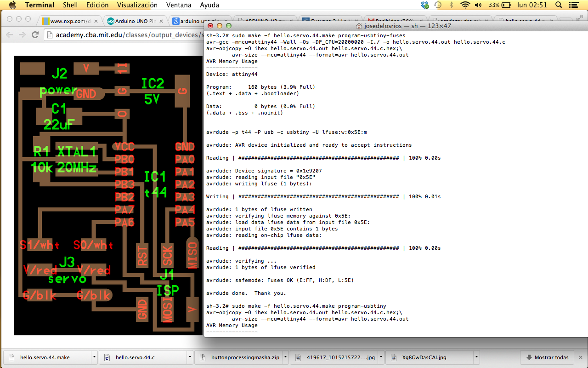The height and width of the screenshot is (368, 588).
Task: Open the Edición menu
Action: (97, 5)
